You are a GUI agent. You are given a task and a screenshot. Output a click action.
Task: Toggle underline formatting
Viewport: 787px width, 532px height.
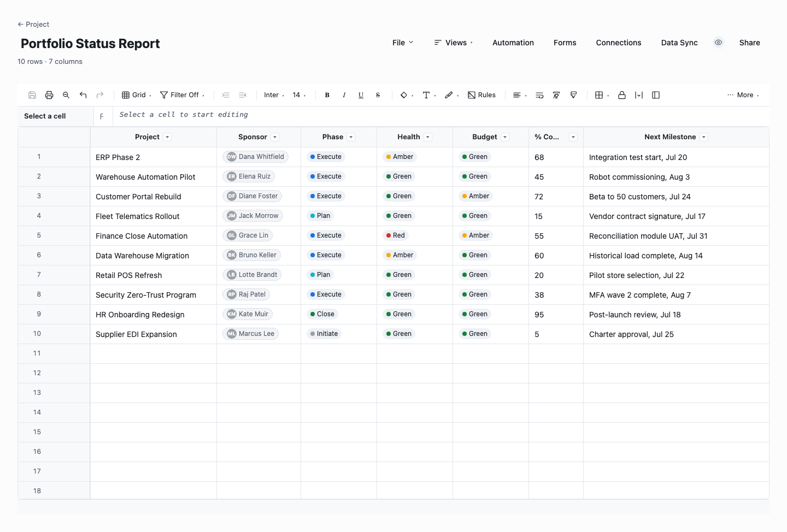point(361,95)
